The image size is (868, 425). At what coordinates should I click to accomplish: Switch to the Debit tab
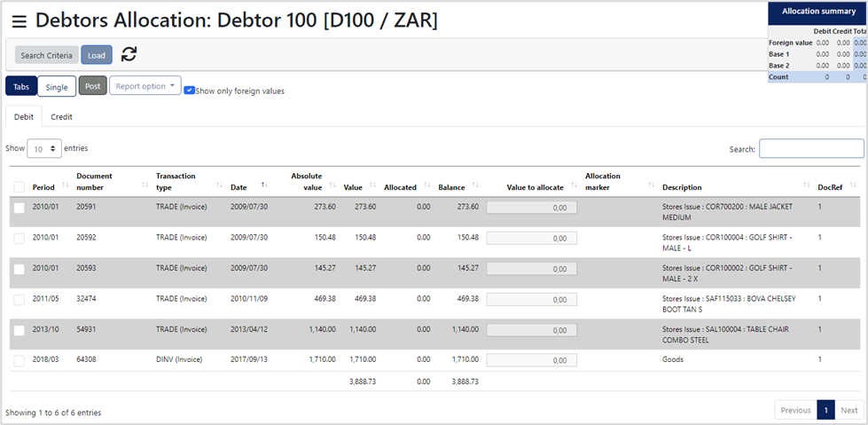pos(24,117)
